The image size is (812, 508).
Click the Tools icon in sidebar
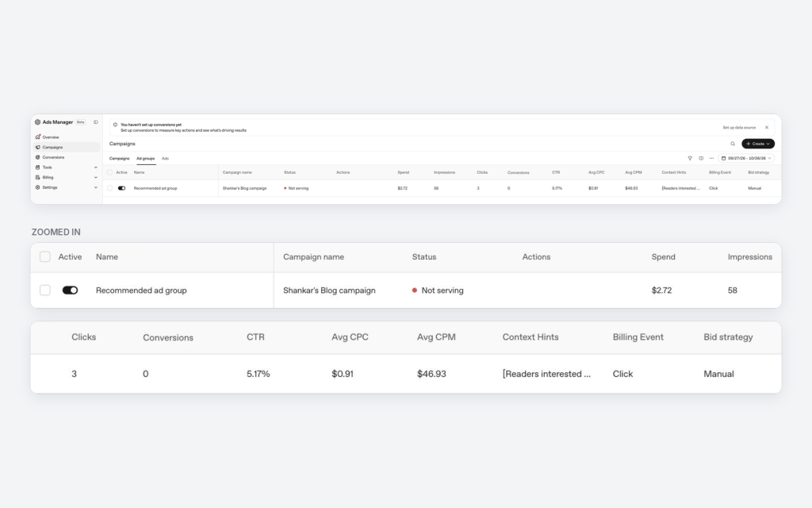click(37, 167)
